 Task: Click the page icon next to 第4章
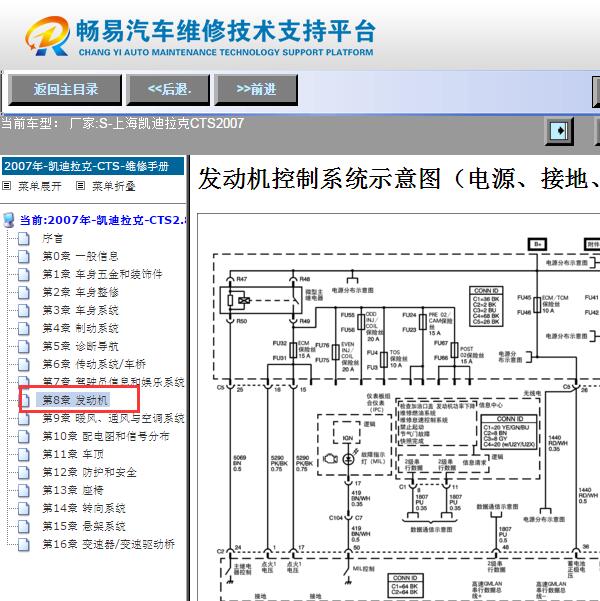point(24,328)
